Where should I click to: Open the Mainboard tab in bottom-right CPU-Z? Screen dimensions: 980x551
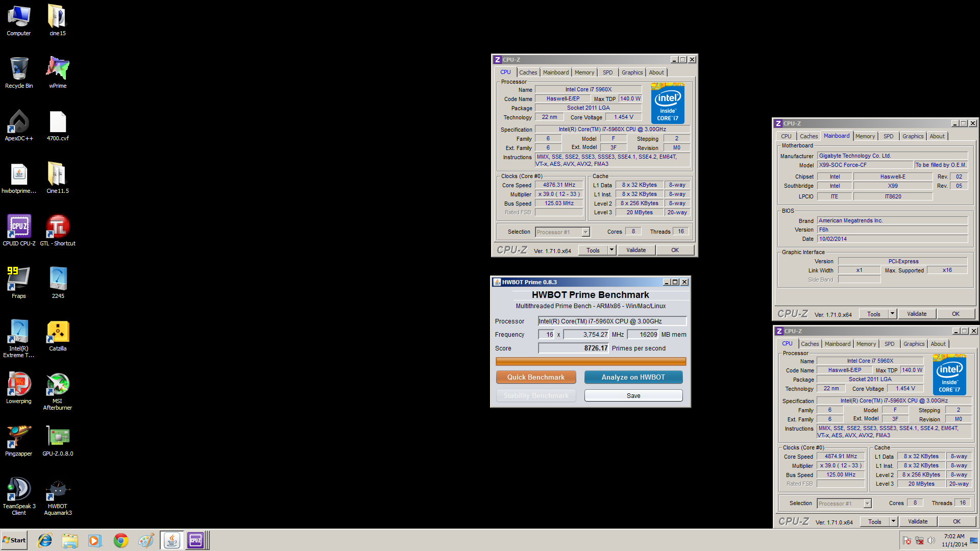coord(838,344)
